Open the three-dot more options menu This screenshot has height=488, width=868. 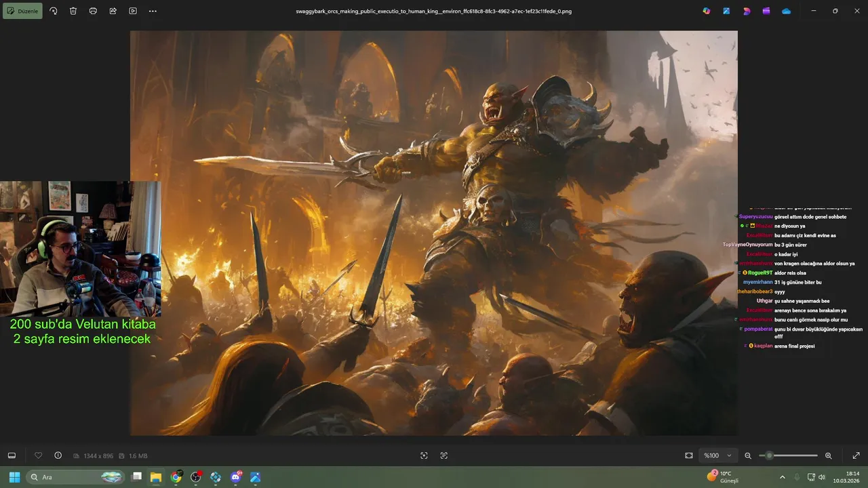click(153, 11)
